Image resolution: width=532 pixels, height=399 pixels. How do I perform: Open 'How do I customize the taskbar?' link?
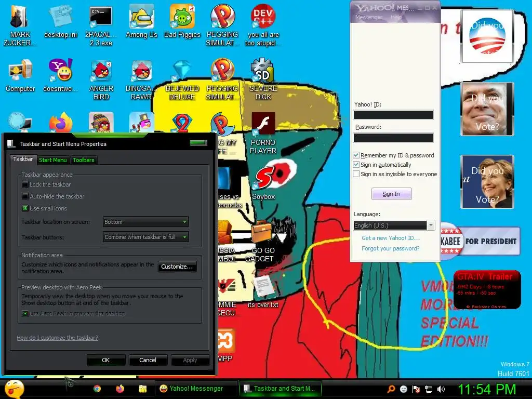[57, 338]
